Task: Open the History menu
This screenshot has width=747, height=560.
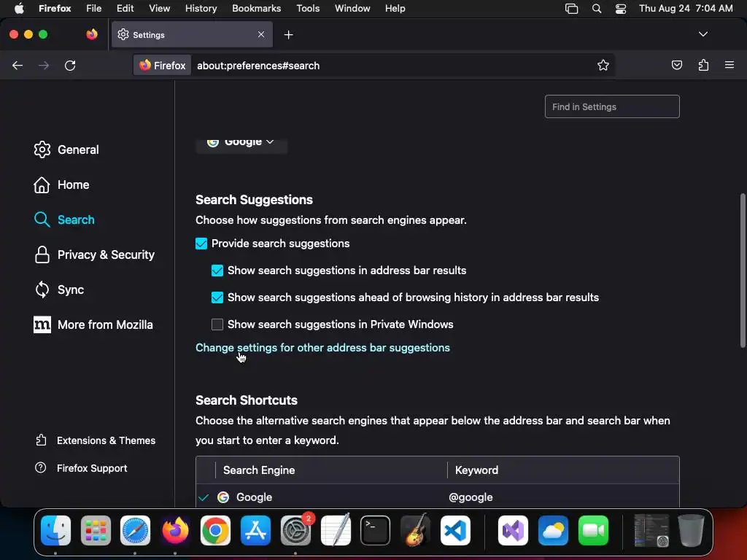Action: (201, 8)
